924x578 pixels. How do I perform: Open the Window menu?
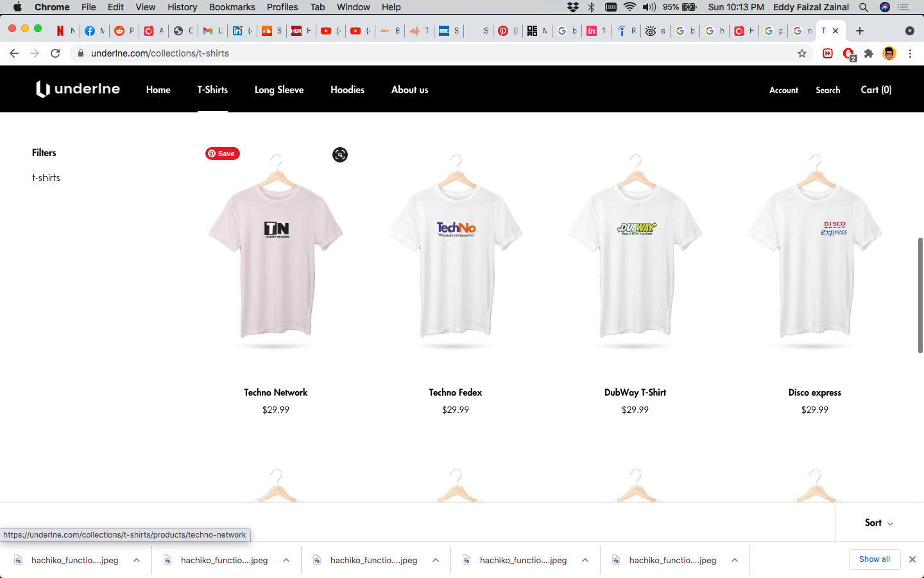(x=354, y=7)
